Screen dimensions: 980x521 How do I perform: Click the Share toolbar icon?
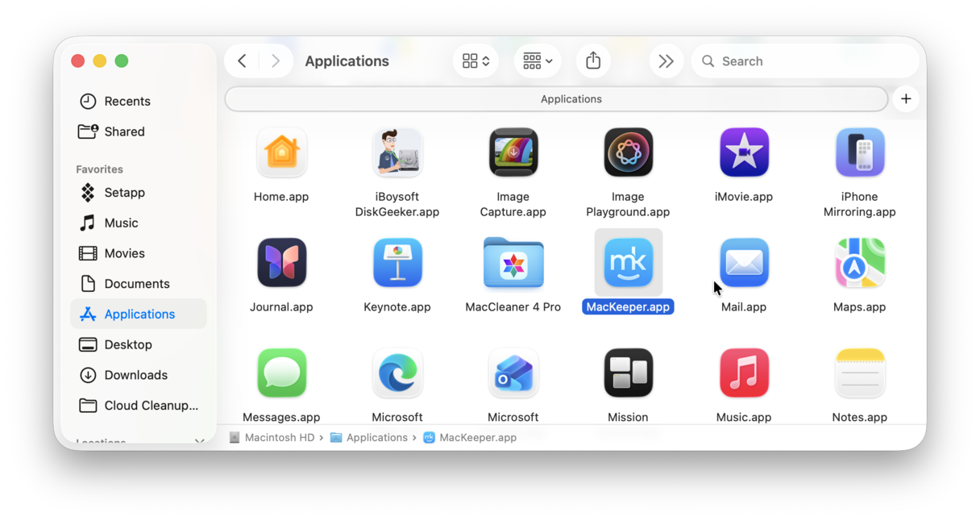(593, 60)
